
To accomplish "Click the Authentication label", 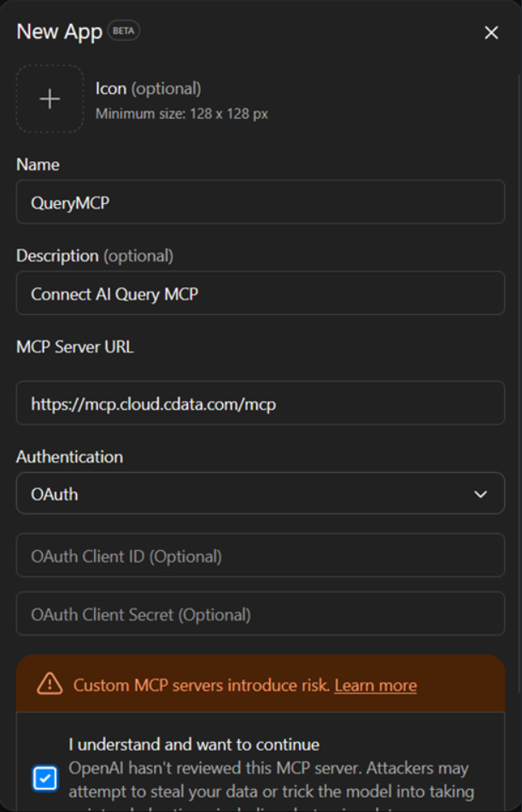I will (69, 457).
